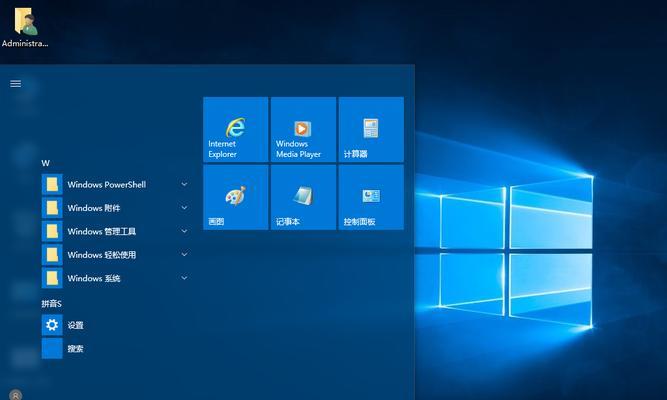667x400 pixels.
Task: Open the Administrator folder on desktop
Action: coord(25,26)
